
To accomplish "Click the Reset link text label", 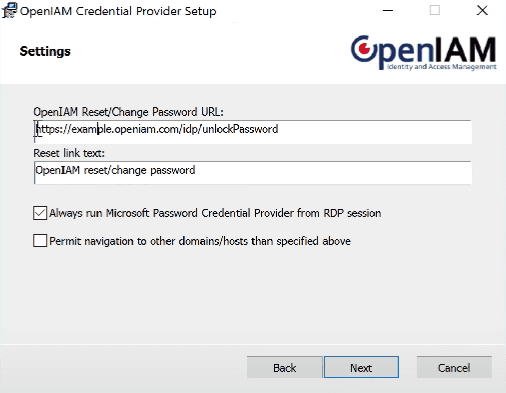I will point(69,153).
